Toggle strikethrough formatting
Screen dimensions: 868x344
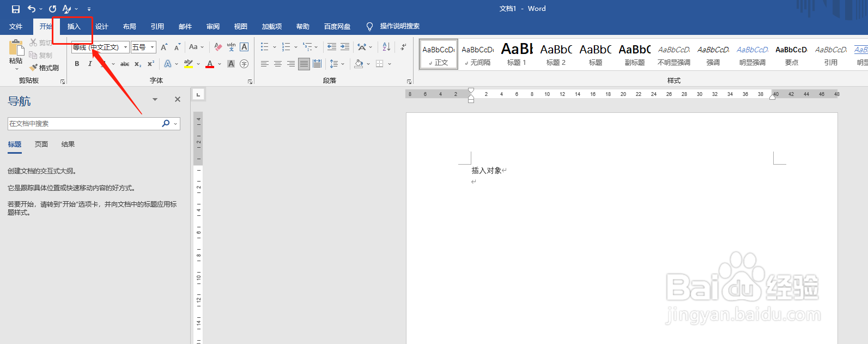(x=125, y=64)
